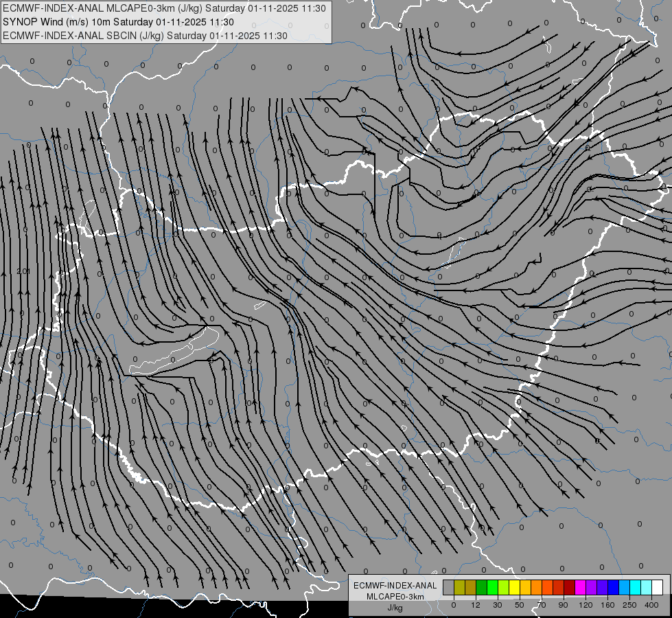Click the legend scale value 90

coord(563,605)
